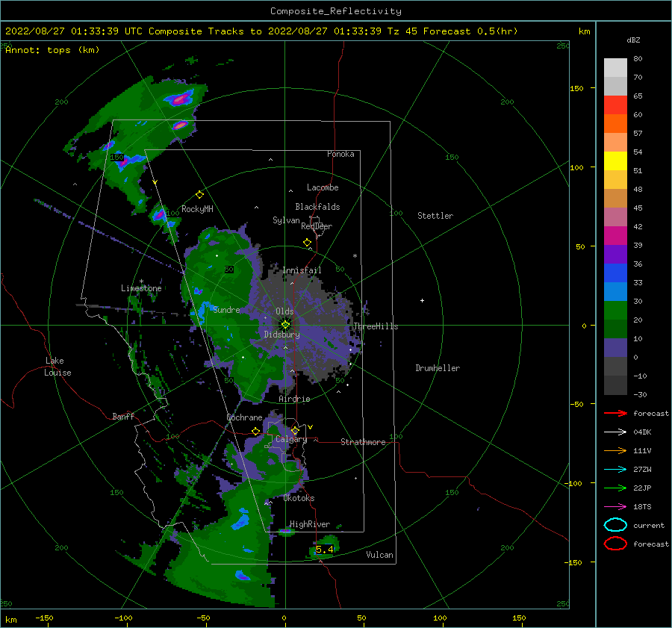Image resolution: width=672 pixels, height=628 pixels.
Task: Click the Airdrie city label
Action: point(294,399)
